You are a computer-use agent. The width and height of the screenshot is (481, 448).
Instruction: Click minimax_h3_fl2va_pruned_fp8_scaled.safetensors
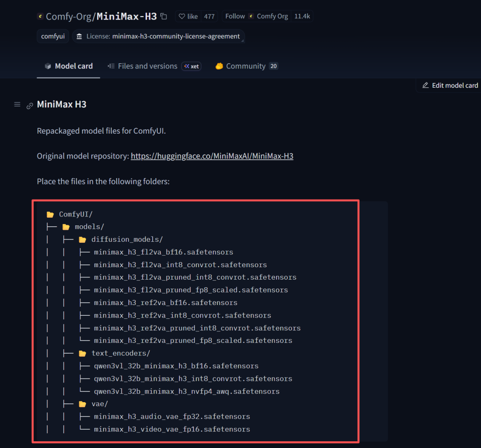pos(191,290)
